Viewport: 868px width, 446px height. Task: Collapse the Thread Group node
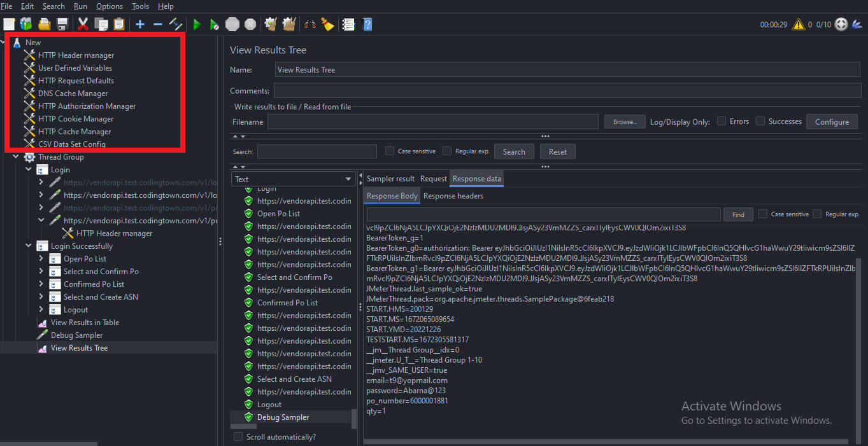(16, 157)
